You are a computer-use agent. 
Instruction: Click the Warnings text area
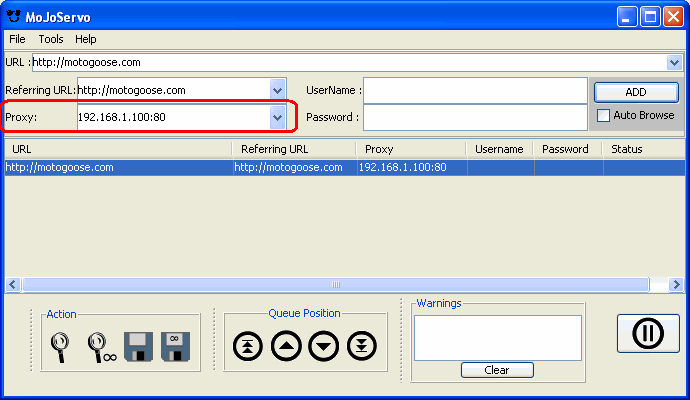tap(498, 338)
